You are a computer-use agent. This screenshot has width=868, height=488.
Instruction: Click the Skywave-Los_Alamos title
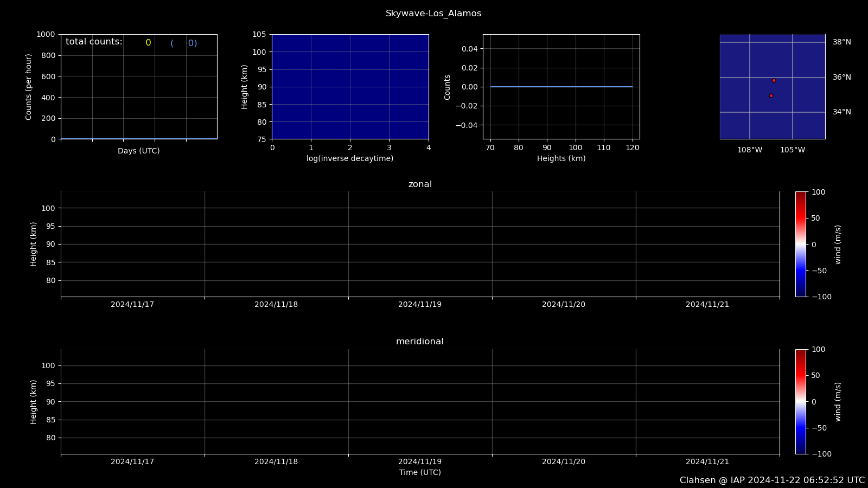coord(433,14)
